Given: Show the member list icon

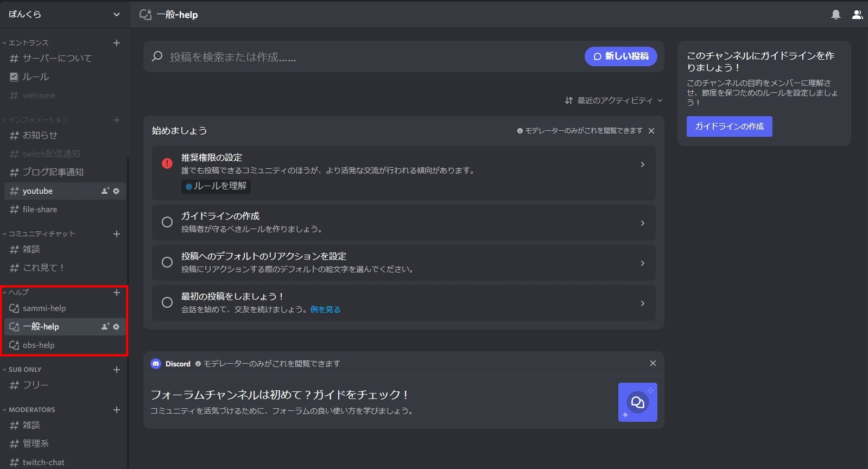Looking at the screenshot, I should (857, 15).
